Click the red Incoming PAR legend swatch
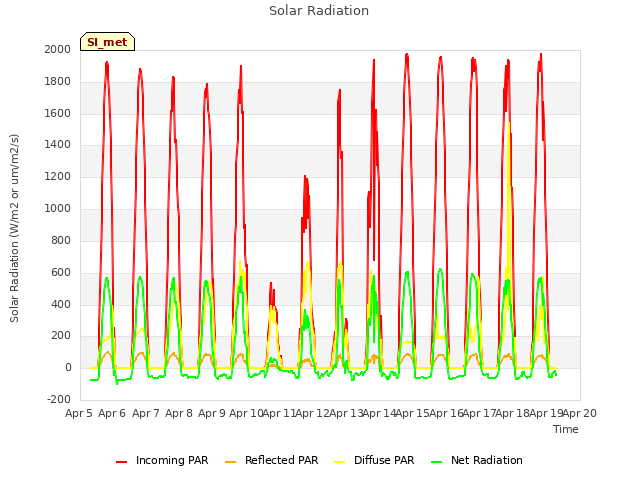The height and width of the screenshot is (480, 640). point(121,462)
